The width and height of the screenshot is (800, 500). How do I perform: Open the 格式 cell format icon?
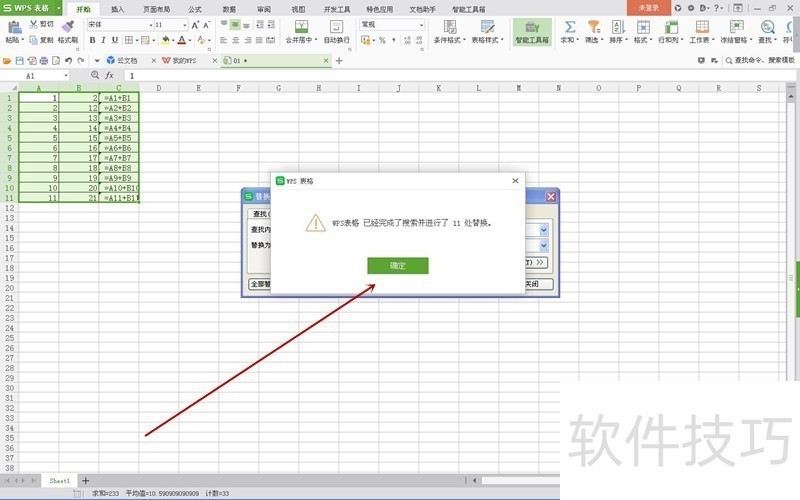[x=643, y=27]
